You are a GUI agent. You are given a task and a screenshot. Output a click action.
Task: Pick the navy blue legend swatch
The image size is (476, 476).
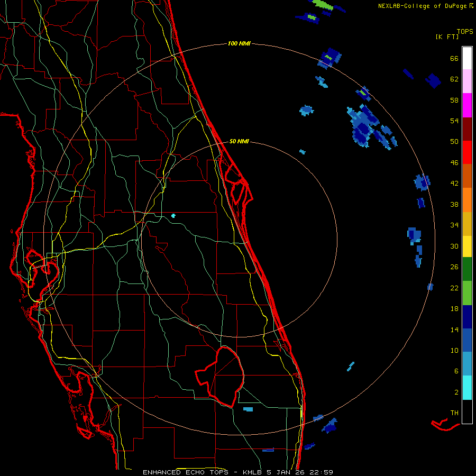467,317
